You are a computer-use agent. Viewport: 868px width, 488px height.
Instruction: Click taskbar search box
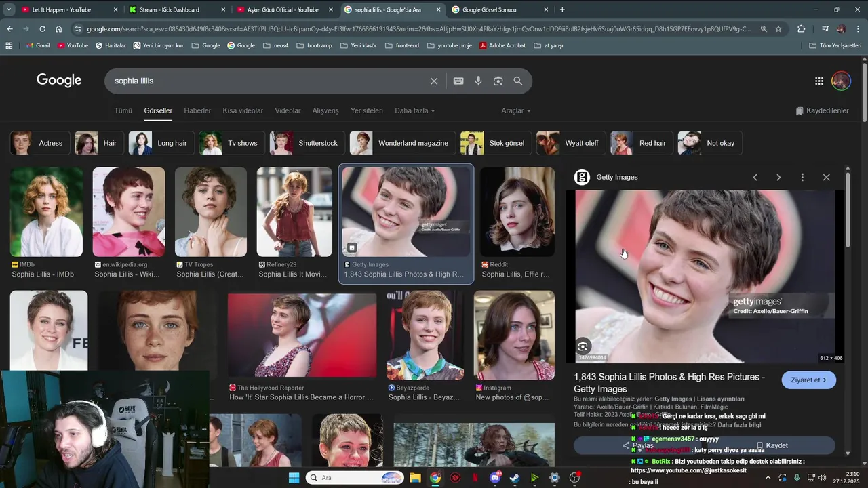(x=355, y=478)
